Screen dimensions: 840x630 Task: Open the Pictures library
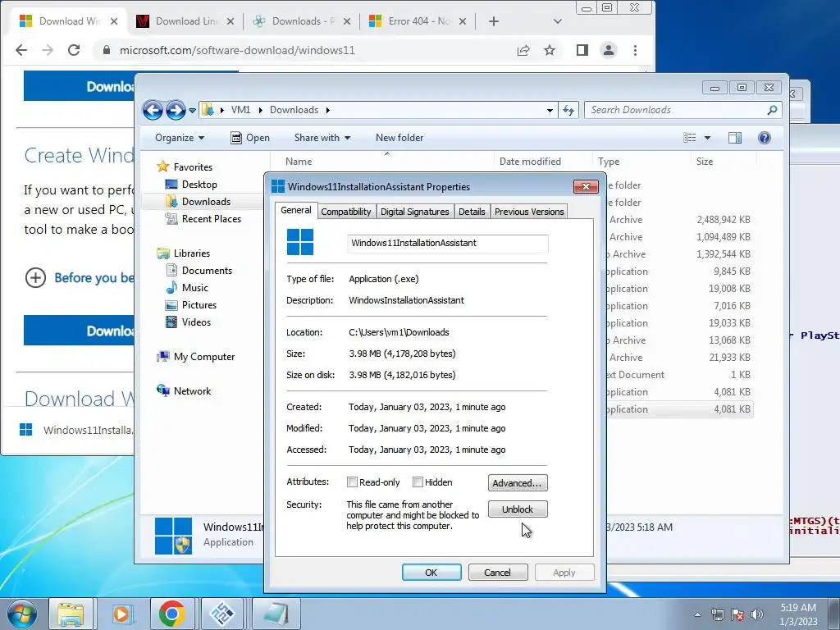199,305
